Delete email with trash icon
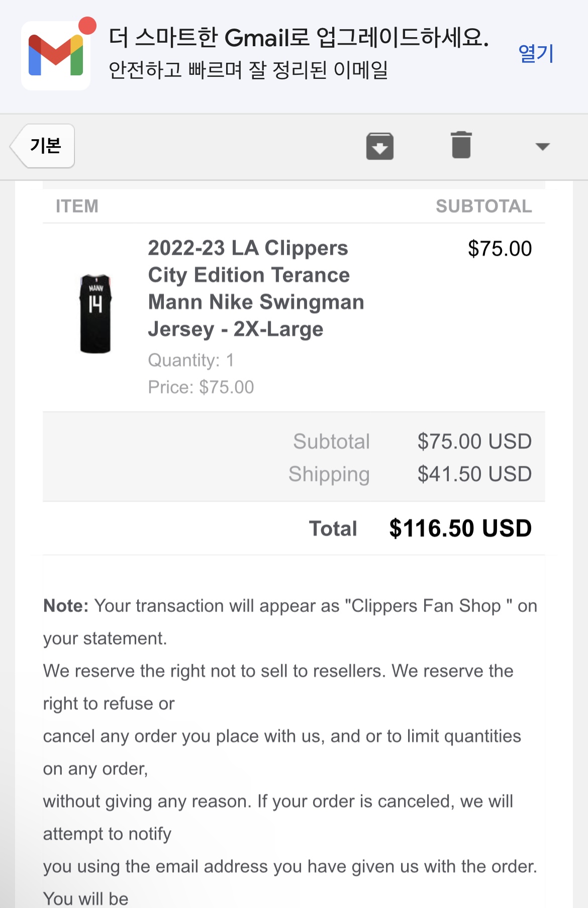 461,145
